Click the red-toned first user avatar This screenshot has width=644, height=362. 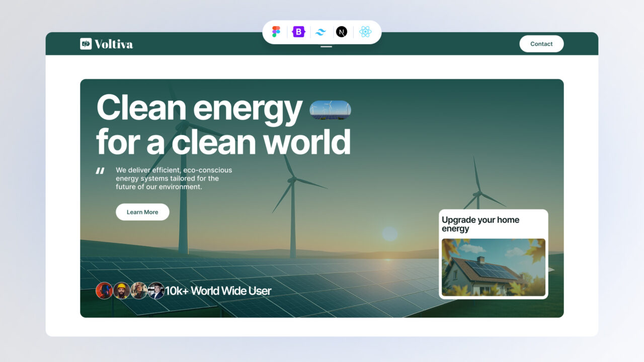[104, 291]
